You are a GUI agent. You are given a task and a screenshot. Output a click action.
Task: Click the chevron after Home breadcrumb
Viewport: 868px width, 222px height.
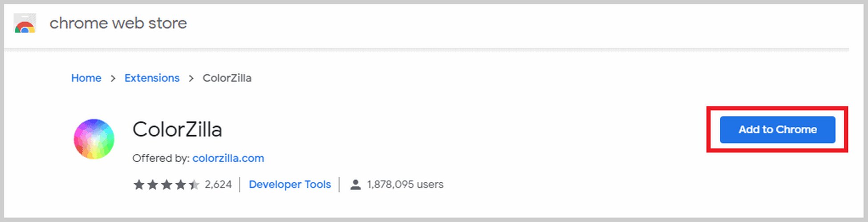click(113, 78)
